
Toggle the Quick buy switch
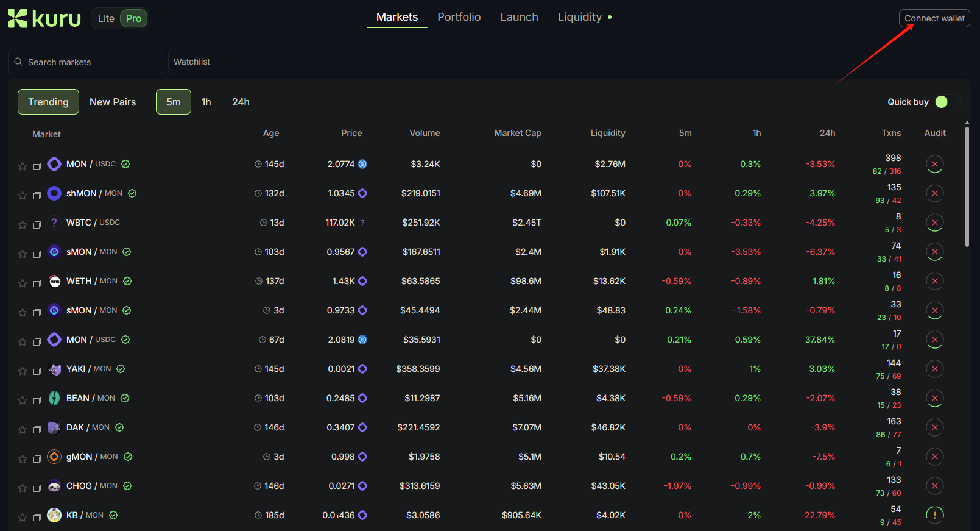[947, 102]
